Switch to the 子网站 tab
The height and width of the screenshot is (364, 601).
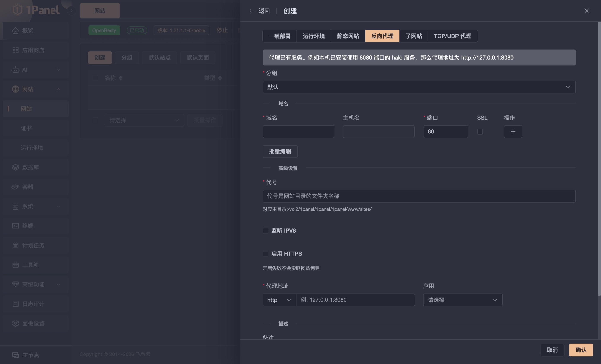(x=414, y=36)
